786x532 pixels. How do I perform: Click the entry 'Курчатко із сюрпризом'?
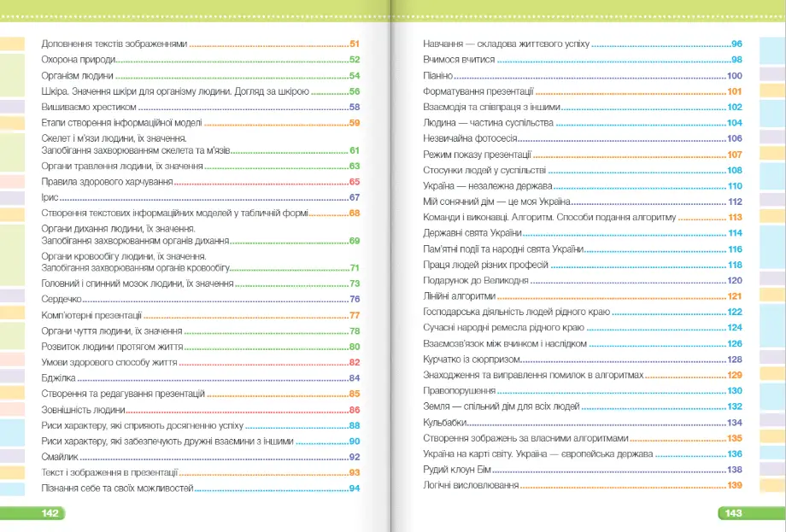pyautogui.click(x=472, y=360)
